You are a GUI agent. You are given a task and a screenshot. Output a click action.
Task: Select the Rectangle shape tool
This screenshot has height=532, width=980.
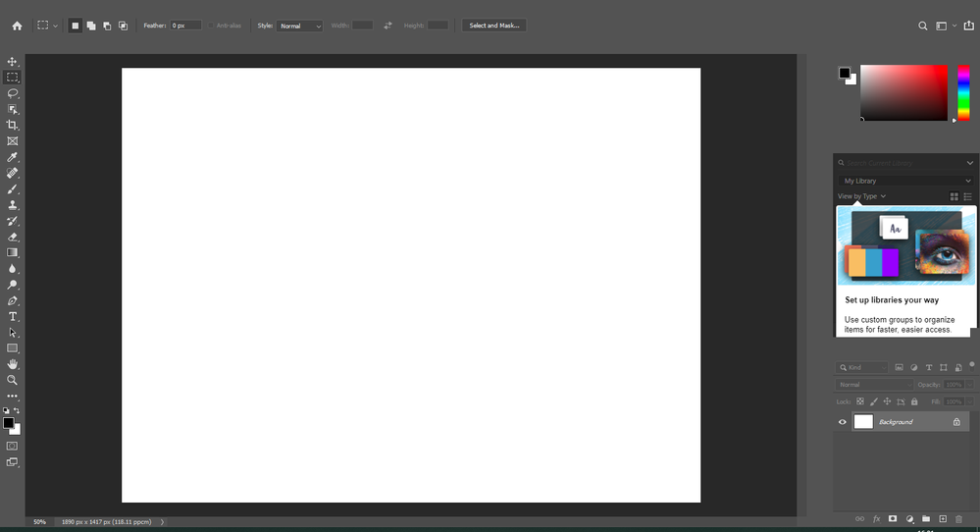12,348
